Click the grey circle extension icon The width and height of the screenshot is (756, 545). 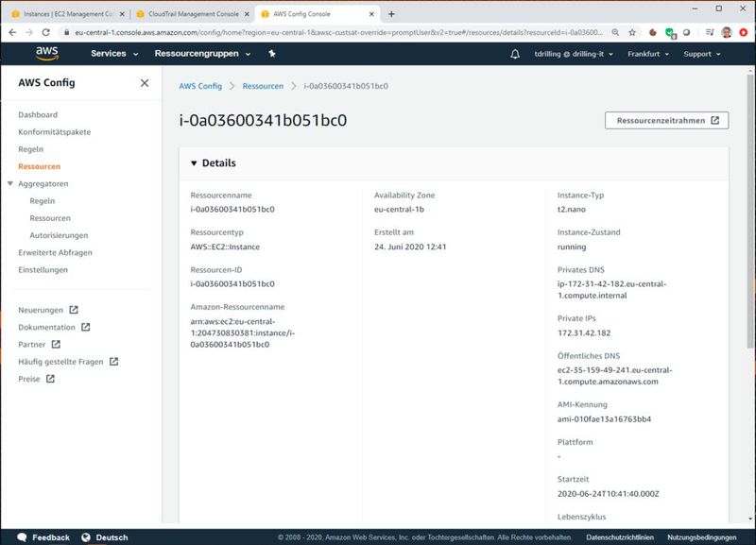(x=687, y=32)
